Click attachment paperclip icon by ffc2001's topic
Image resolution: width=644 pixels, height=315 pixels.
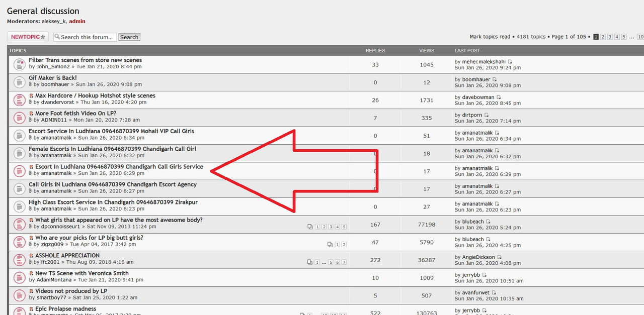coord(30,262)
